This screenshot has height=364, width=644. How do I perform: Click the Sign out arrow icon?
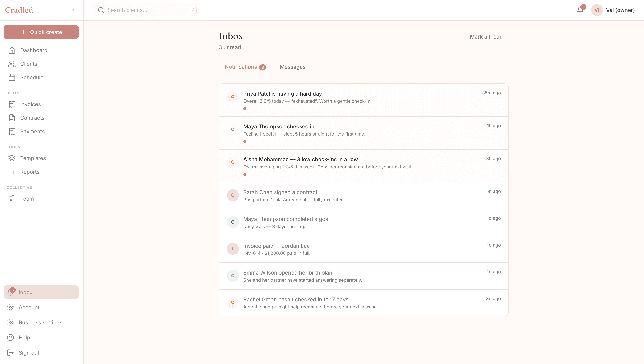point(10,353)
